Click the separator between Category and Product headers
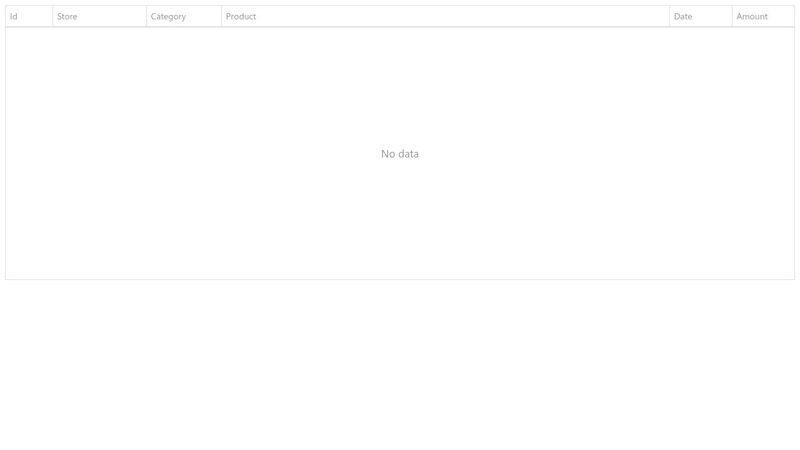The image size is (800, 450). click(221, 16)
